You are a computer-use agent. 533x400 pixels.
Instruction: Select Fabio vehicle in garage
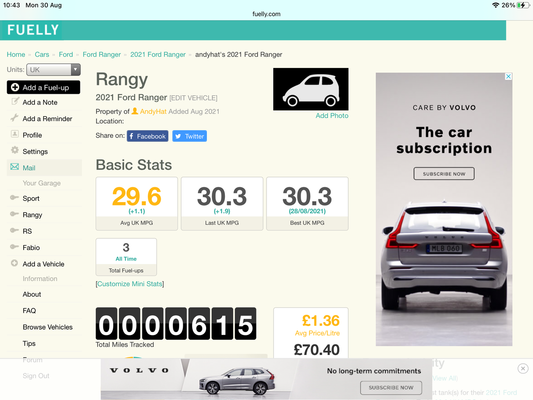pyautogui.click(x=31, y=247)
